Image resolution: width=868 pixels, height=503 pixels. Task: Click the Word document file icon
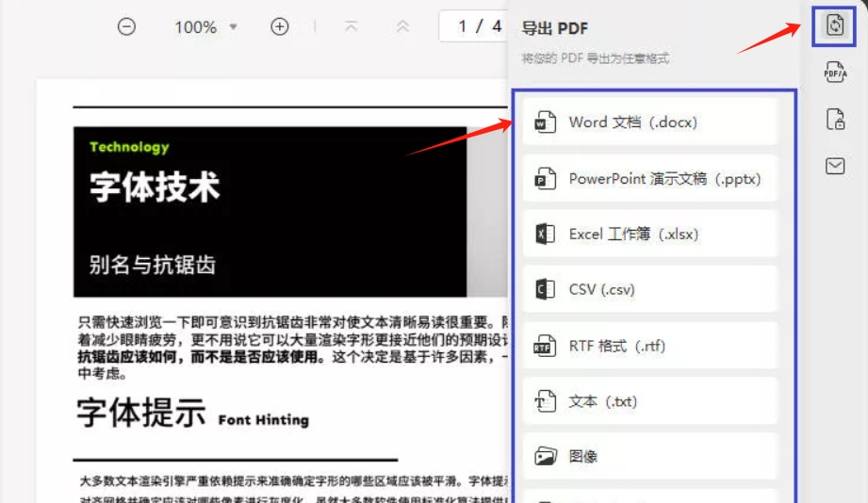(546, 122)
